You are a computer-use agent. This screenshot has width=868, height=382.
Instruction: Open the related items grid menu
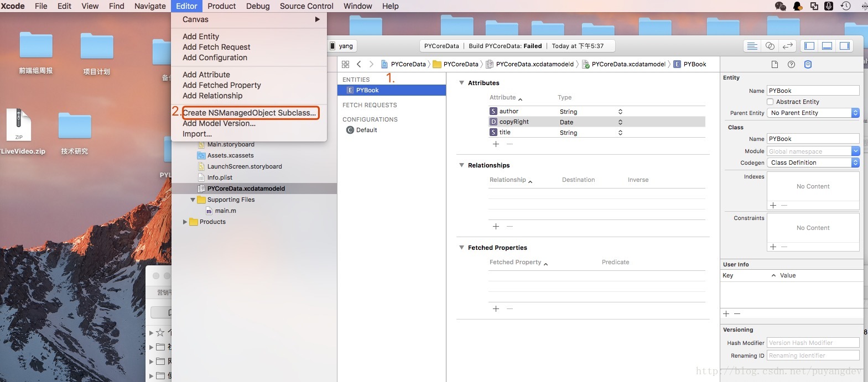click(345, 64)
